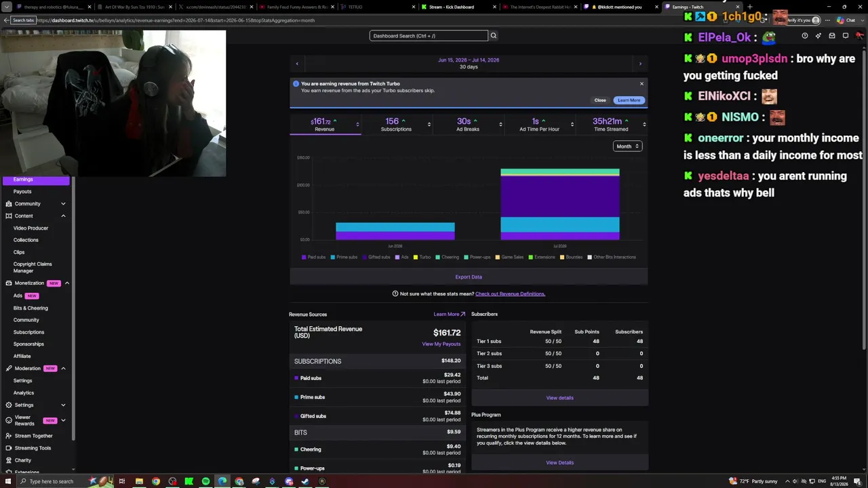Open View My Payouts link
Viewport: 868px width, 488px height.
[x=441, y=344]
